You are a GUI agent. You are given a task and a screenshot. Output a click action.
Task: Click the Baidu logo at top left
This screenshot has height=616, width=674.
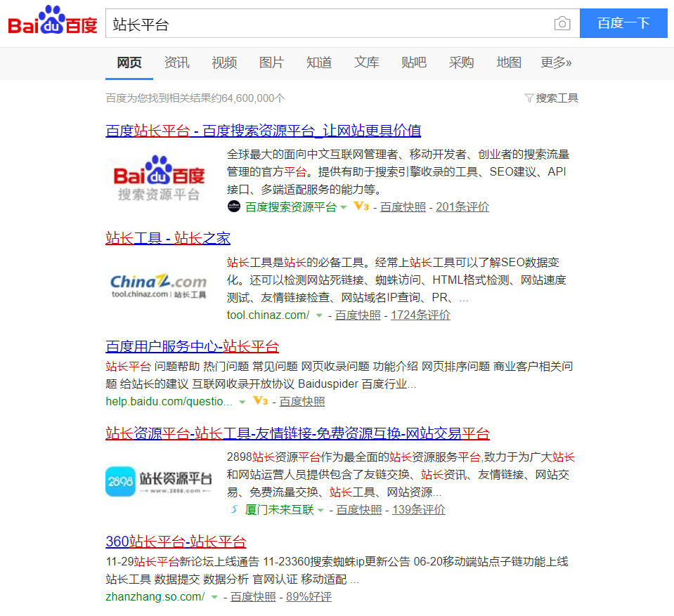point(53,20)
